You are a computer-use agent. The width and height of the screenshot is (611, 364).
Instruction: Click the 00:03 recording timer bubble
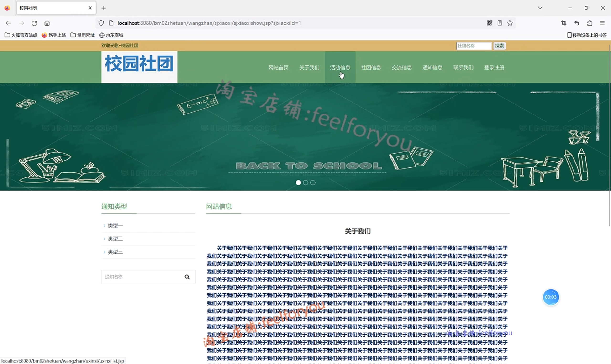pos(551,297)
